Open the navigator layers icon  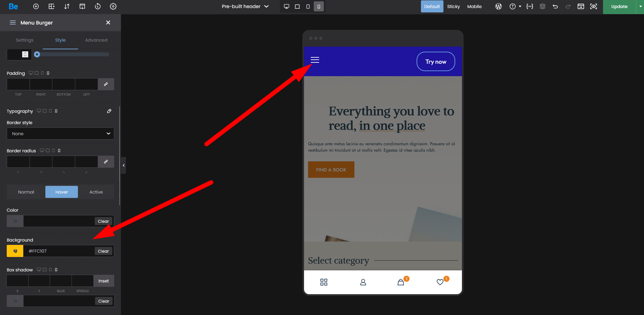543,6
